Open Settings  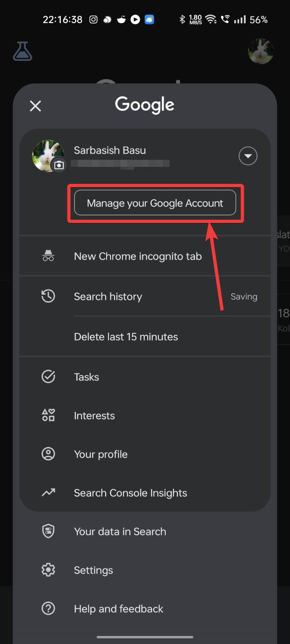(x=145, y=570)
